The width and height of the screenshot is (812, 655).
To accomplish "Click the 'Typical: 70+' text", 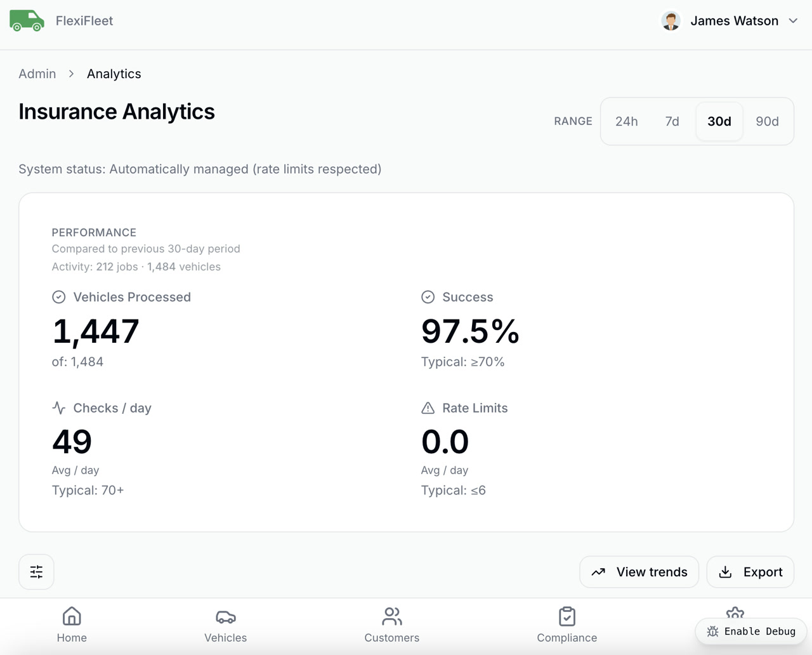I will 88,490.
